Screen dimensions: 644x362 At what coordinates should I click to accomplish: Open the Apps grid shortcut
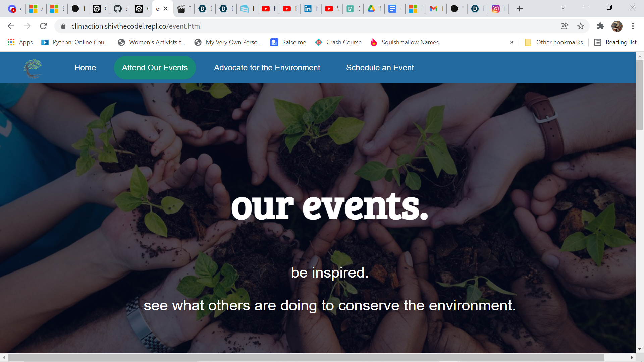pos(20,42)
